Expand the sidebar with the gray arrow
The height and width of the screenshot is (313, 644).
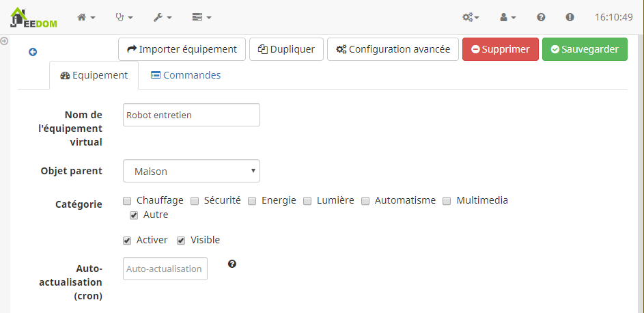[4, 41]
